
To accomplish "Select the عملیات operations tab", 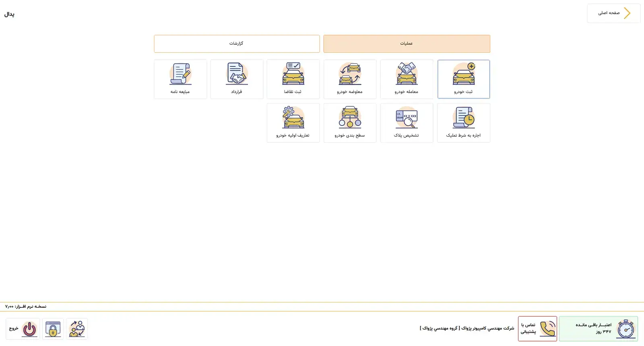I will pos(407,44).
